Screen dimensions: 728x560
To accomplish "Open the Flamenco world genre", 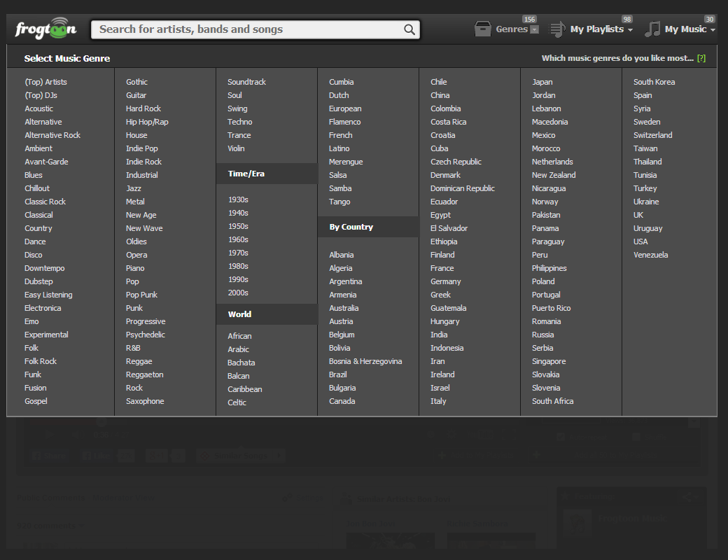I will click(344, 122).
